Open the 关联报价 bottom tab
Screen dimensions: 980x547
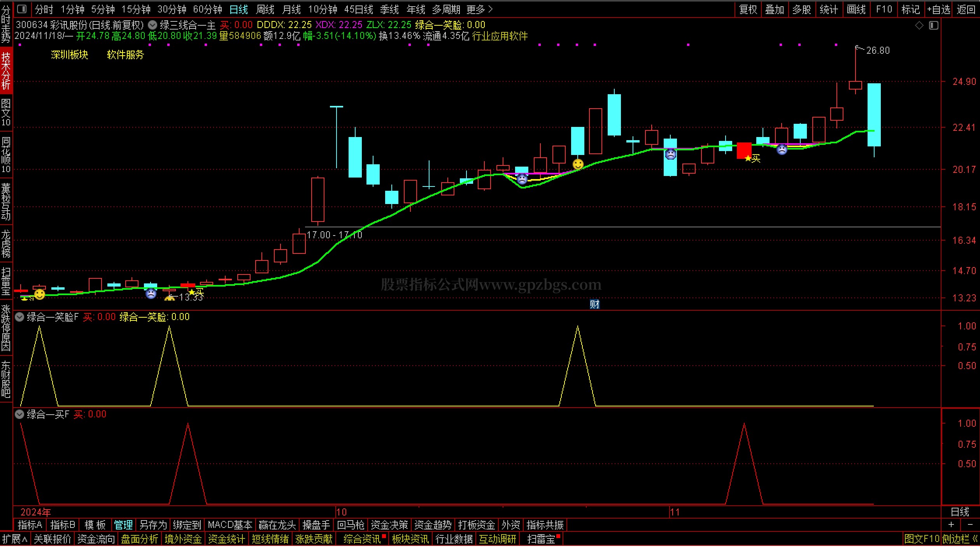pos(53,539)
